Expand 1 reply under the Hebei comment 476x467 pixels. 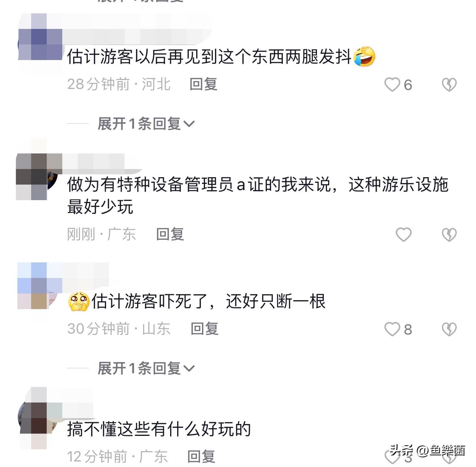coord(146,123)
